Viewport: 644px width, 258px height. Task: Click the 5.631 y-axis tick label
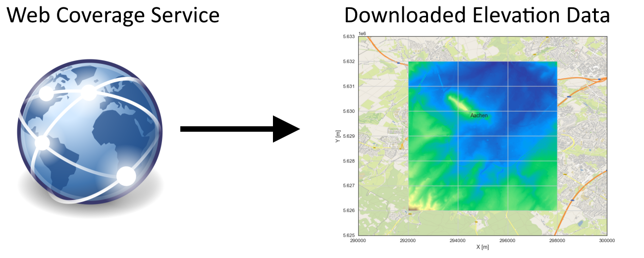pos(349,86)
